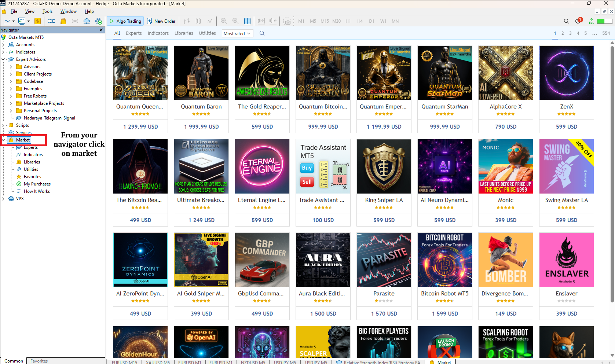Select the H4 timeframe
This screenshot has height=364, width=615.
360,21
